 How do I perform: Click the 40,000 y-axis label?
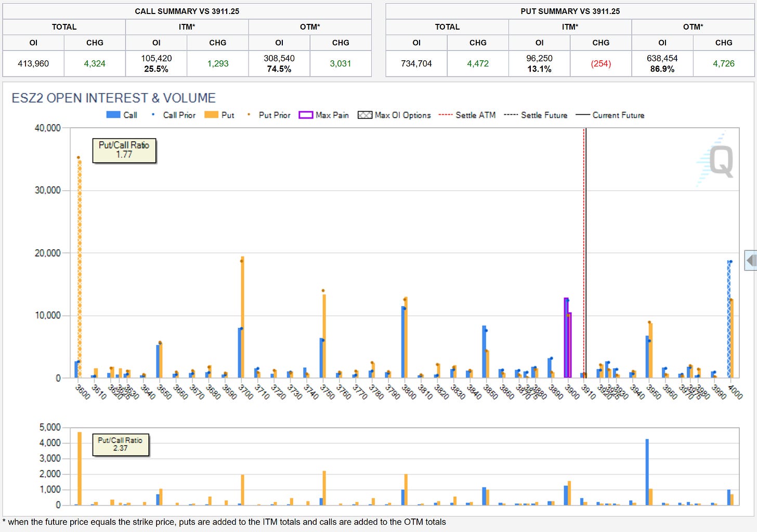pyautogui.click(x=48, y=128)
